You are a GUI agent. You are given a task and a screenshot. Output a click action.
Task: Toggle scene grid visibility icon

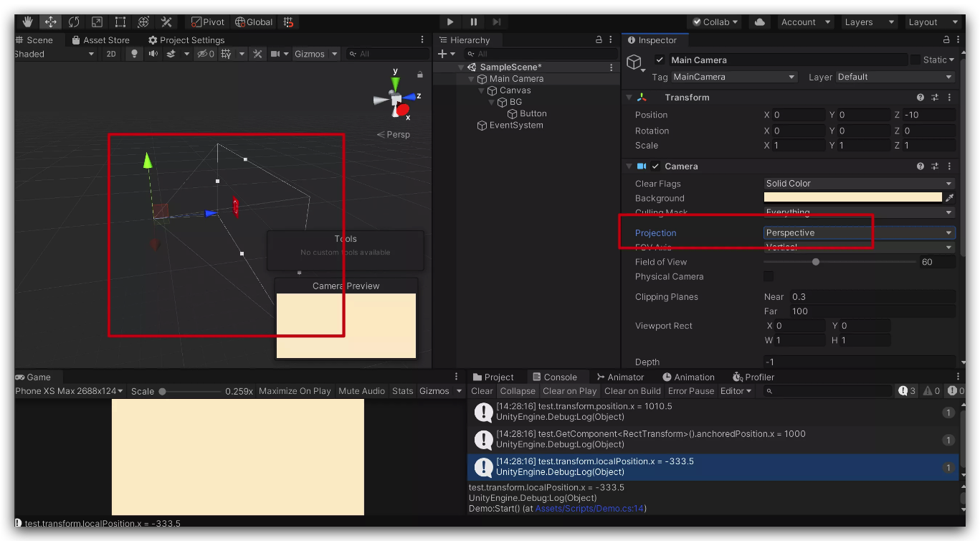226,54
